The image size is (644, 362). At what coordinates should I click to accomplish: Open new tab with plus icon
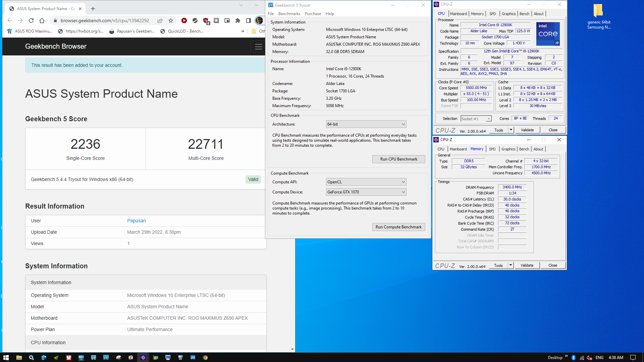coord(93,9)
